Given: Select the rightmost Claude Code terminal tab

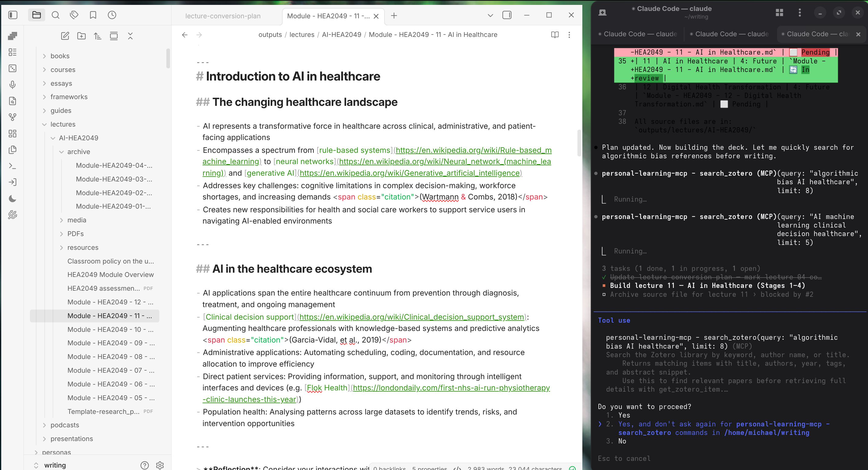Looking at the screenshot, I should (814, 34).
